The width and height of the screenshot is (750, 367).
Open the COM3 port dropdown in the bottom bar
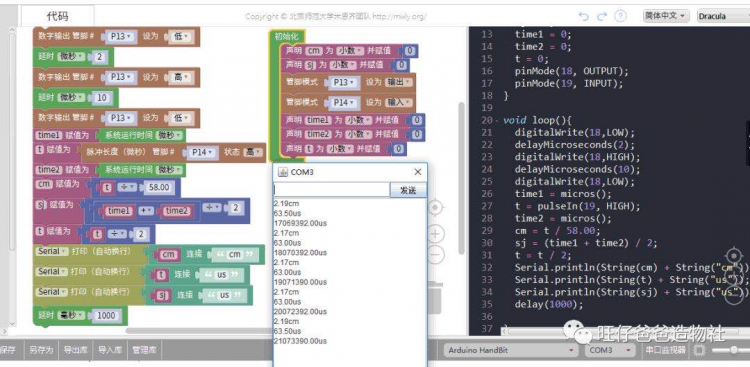point(610,350)
